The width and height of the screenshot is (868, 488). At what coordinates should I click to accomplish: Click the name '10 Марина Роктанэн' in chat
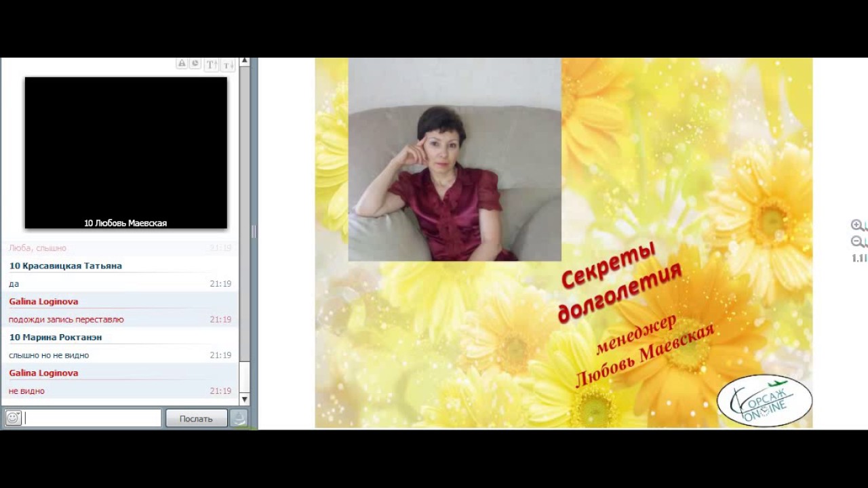click(x=56, y=337)
